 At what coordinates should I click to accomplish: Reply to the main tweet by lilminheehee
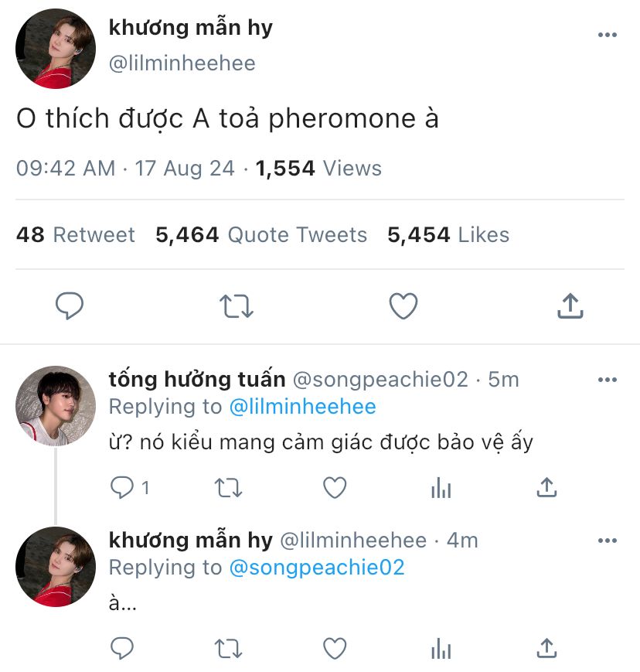tap(70, 307)
